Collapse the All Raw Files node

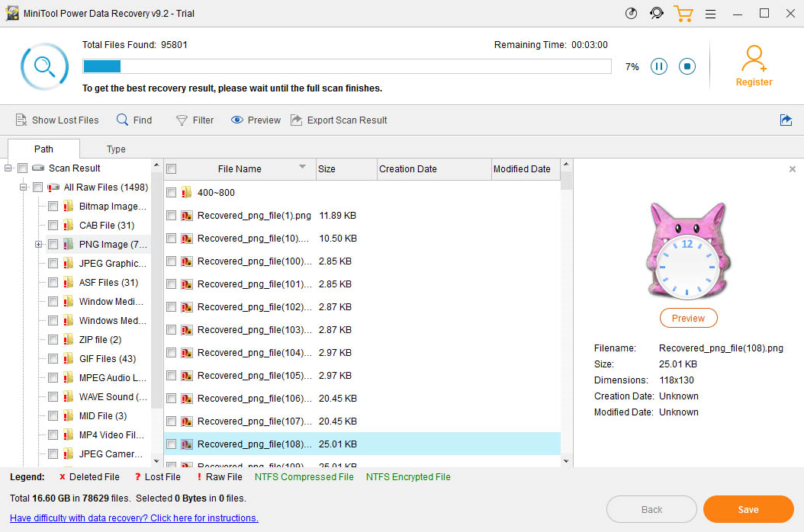24,187
